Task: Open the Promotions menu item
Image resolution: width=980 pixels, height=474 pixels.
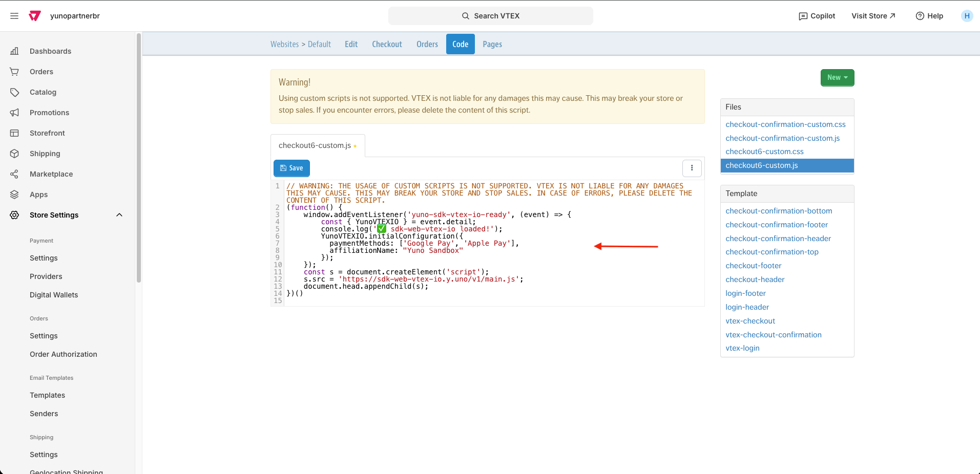Action: tap(49, 113)
